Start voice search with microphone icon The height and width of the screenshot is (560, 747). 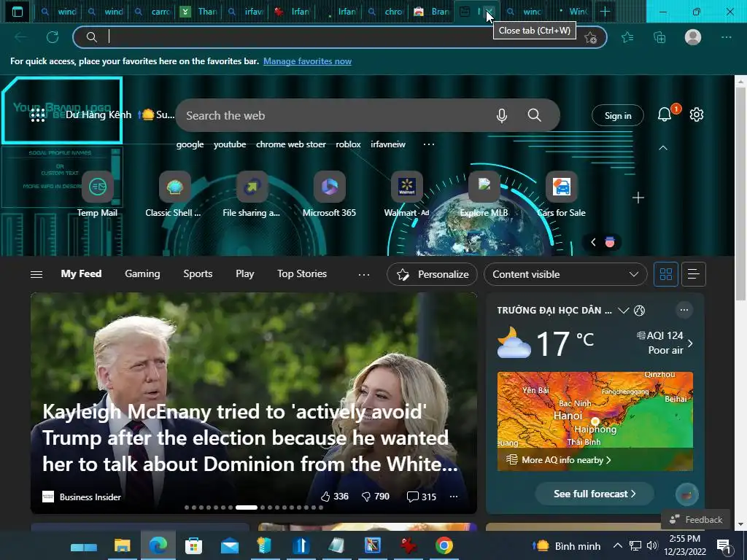pos(502,115)
